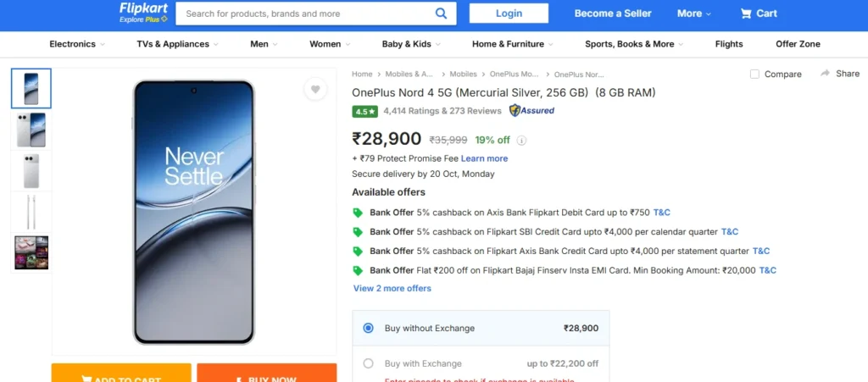This screenshot has width=868, height=382.
Task: Click the Share arrow icon
Action: 826,74
